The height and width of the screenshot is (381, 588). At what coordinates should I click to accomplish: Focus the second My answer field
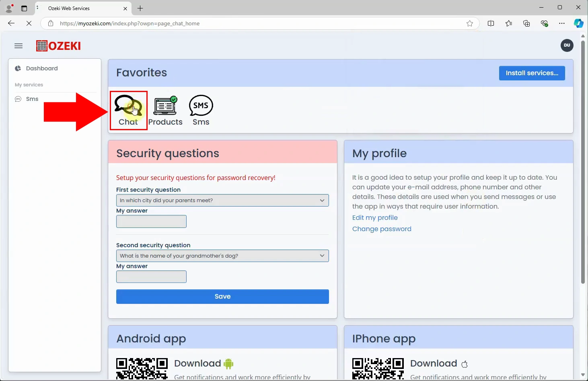click(x=151, y=277)
